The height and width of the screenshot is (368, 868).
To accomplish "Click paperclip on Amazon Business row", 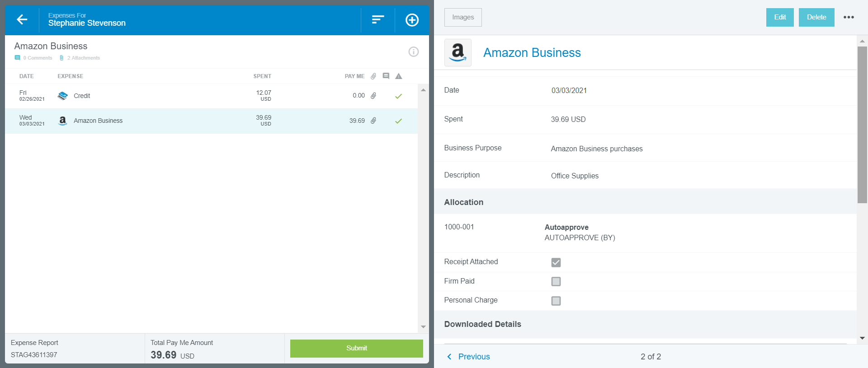I will [x=373, y=121].
